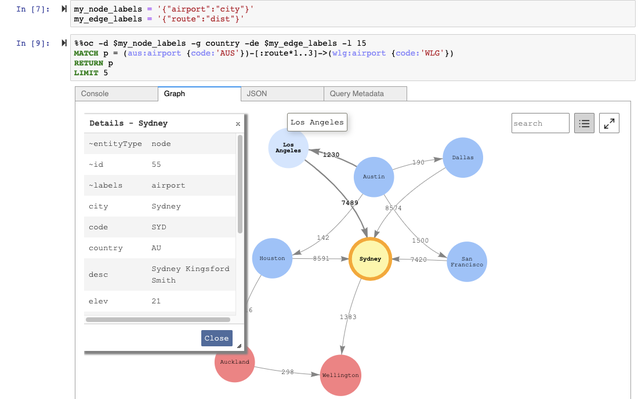Click the desc value Sydney Kingsford Smith
The width and height of the screenshot is (638, 399).
[190, 275]
